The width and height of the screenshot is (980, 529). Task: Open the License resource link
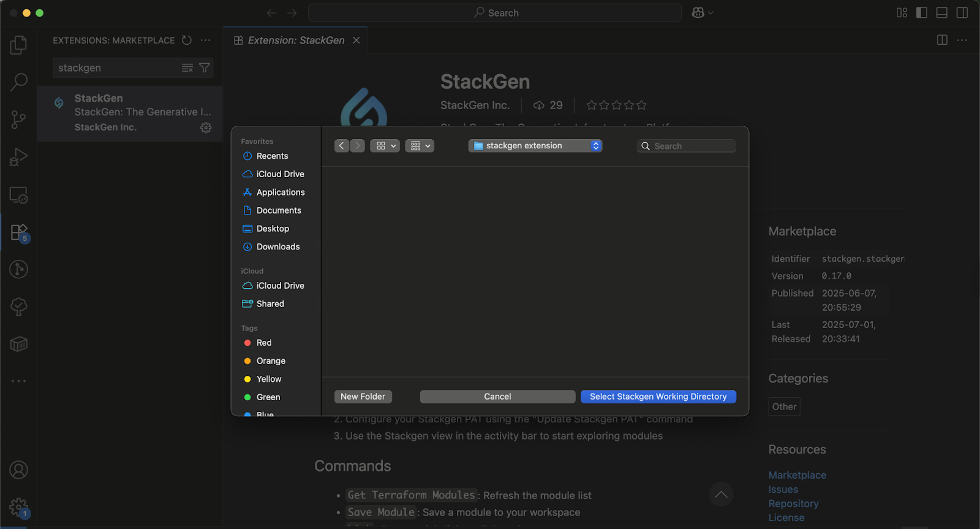(x=786, y=517)
